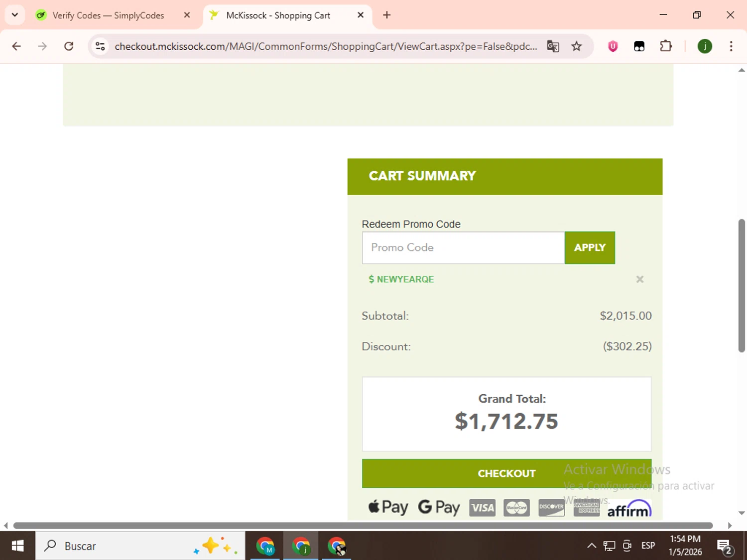Screen dimensions: 747x560
Task: Click the translate page icon
Action: [x=553, y=46]
